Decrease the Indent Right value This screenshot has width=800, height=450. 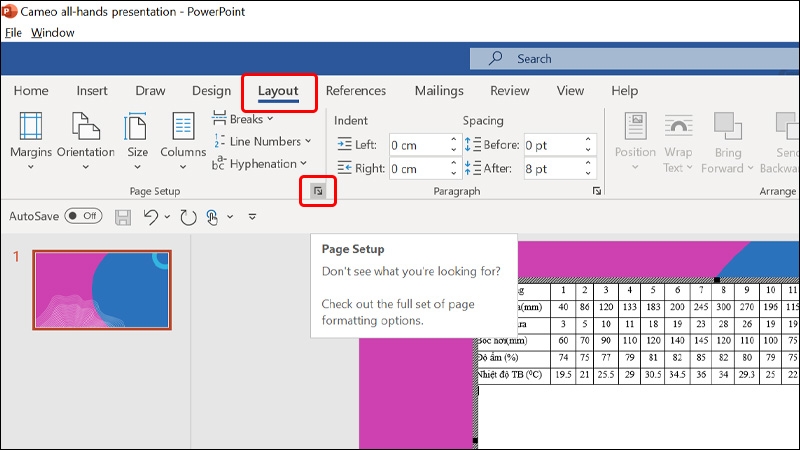pyautogui.click(x=454, y=174)
